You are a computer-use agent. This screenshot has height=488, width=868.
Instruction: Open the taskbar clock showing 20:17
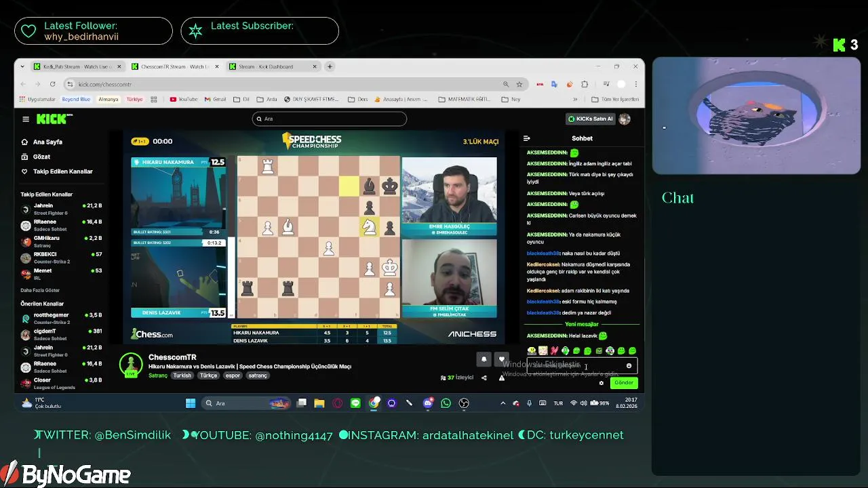[x=627, y=403]
